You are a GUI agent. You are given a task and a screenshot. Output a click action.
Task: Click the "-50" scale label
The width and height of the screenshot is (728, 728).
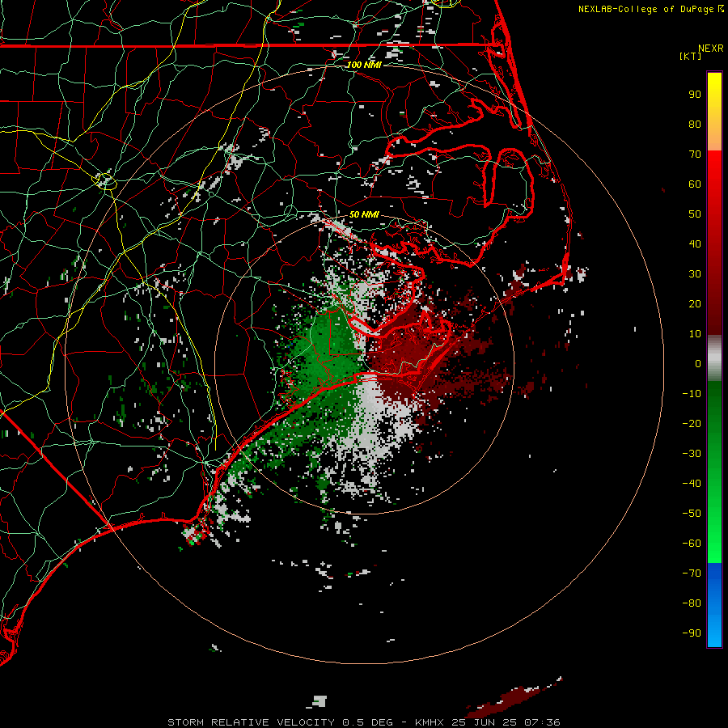[x=692, y=514]
